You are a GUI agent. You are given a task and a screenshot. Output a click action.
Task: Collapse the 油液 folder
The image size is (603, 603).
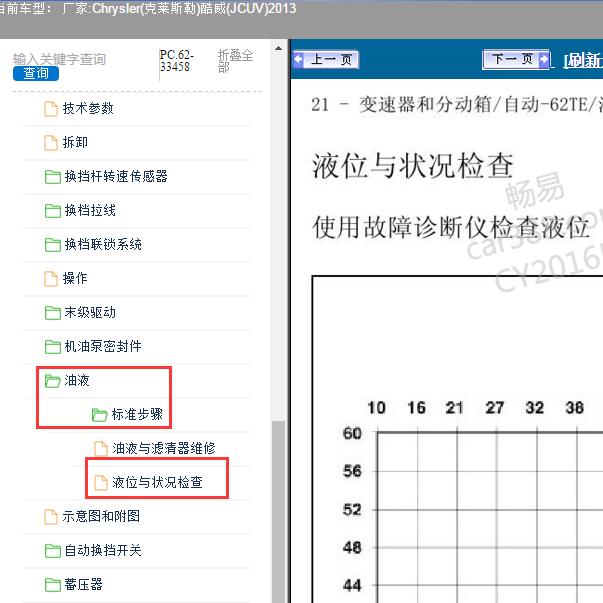tap(77, 380)
